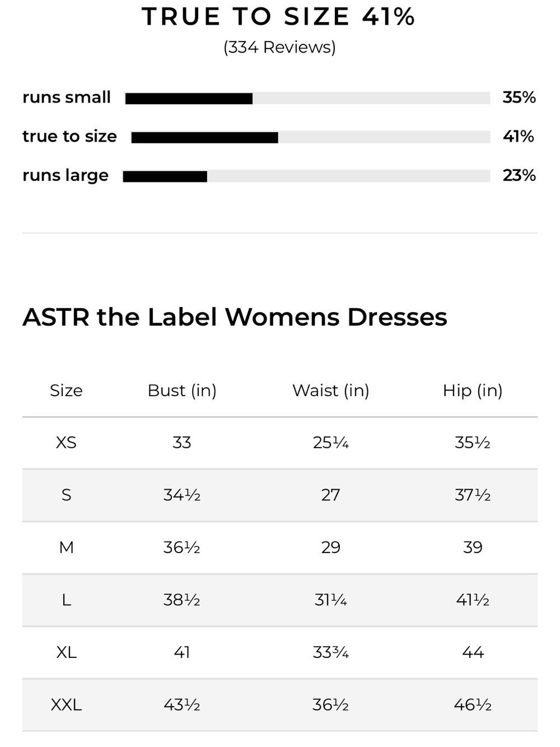The width and height of the screenshot is (560, 747).
Task: Select the XXL size row label
Action: coord(66,705)
